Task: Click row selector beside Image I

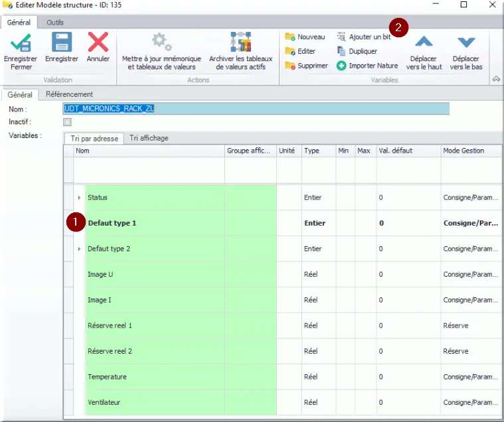Action: (x=69, y=300)
